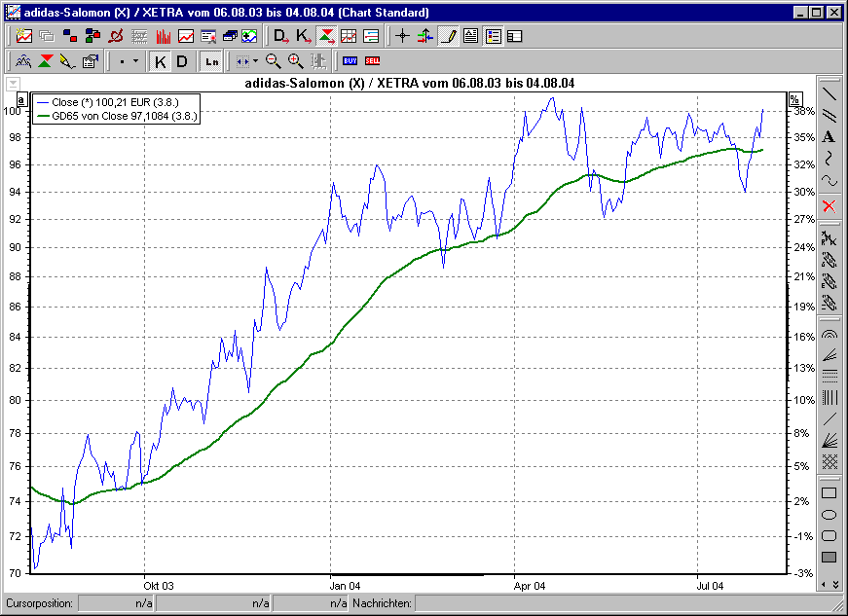Image resolution: width=848 pixels, height=616 pixels.
Task: Open the line style dropdown arrow
Action: pyautogui.click(x=133, y=60)
